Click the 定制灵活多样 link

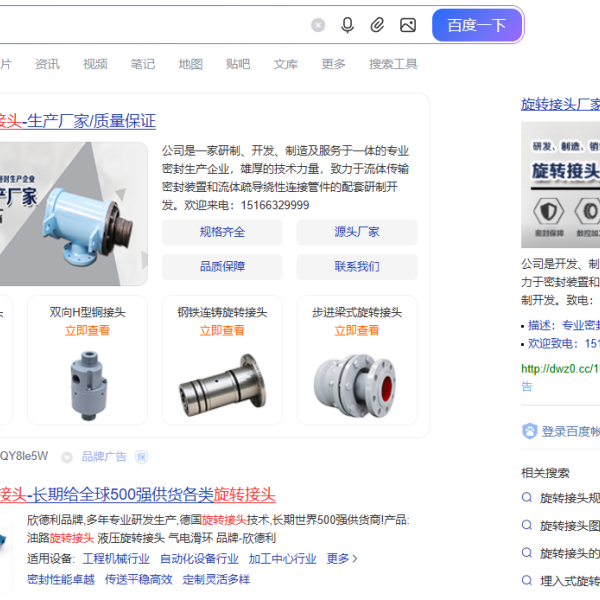[x=216, y=579]
